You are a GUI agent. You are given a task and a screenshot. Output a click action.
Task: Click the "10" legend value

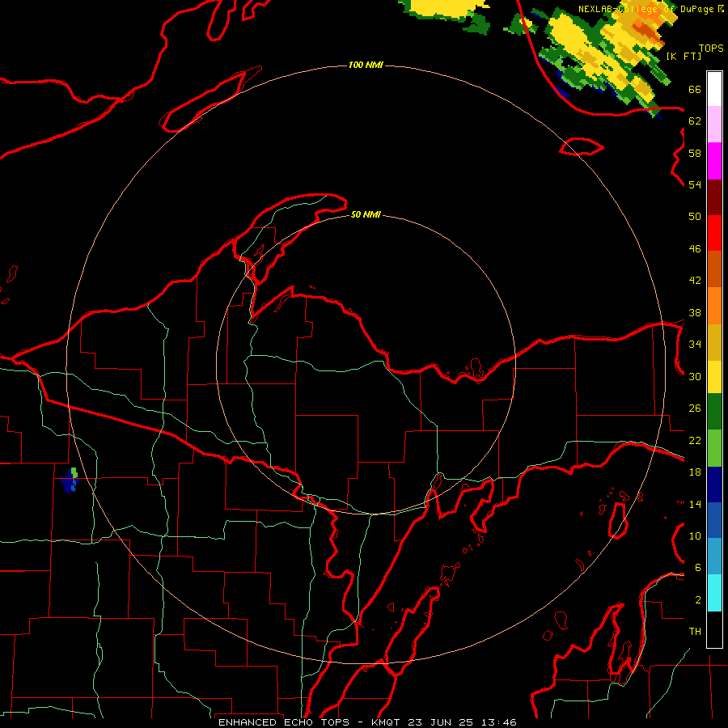pos(695,535)
